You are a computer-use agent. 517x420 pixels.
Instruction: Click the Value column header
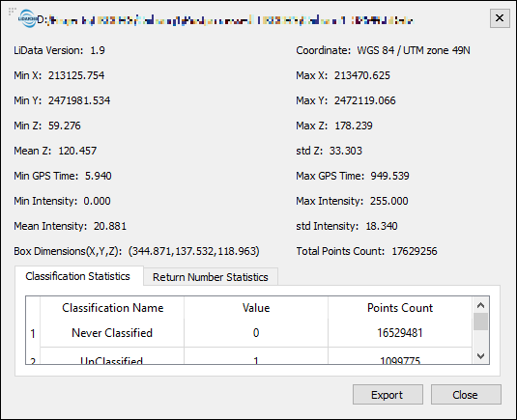pyautogui.click(x=256, y=308)
